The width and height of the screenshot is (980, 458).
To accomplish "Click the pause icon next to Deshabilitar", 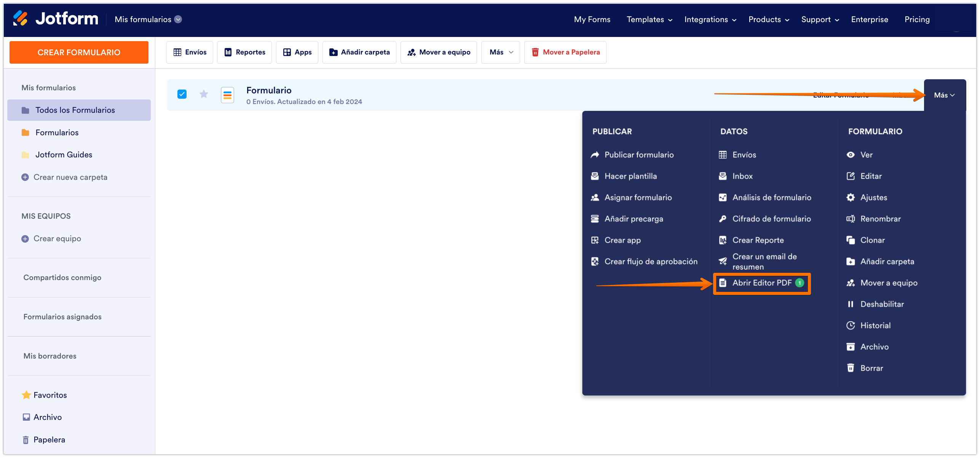I will (850, 304).
